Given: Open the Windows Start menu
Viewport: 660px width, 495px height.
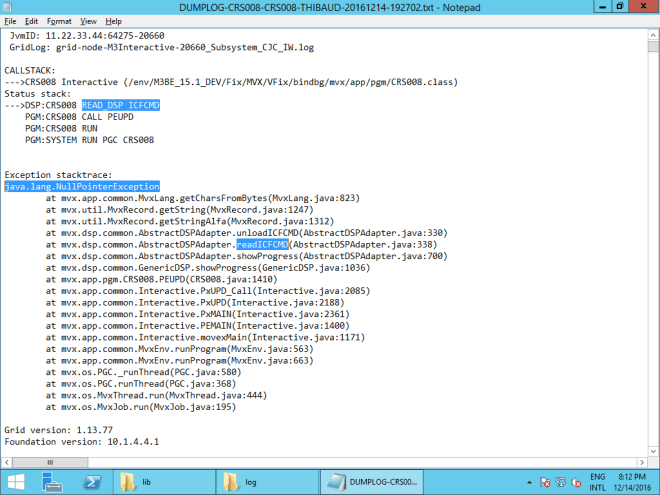Looking at the screenshot, I should pyautogui.click(x=16, y=483).
